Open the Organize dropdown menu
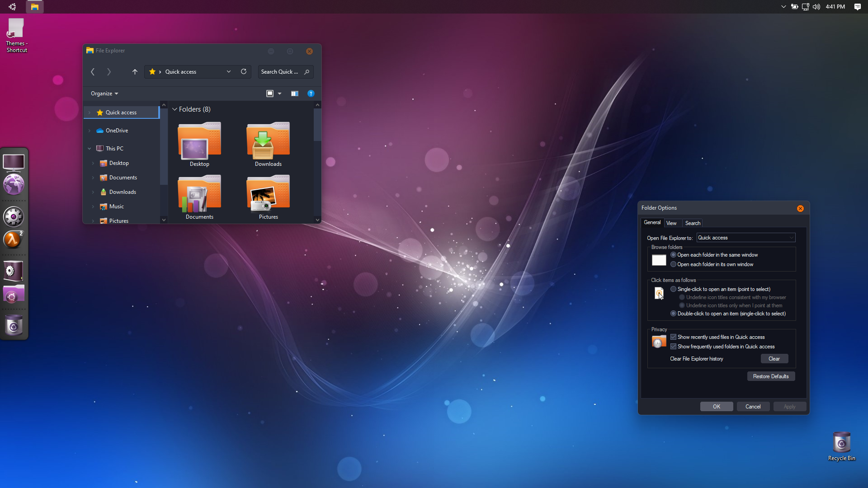Screen dimensions: 868x488 coord(104,94)
